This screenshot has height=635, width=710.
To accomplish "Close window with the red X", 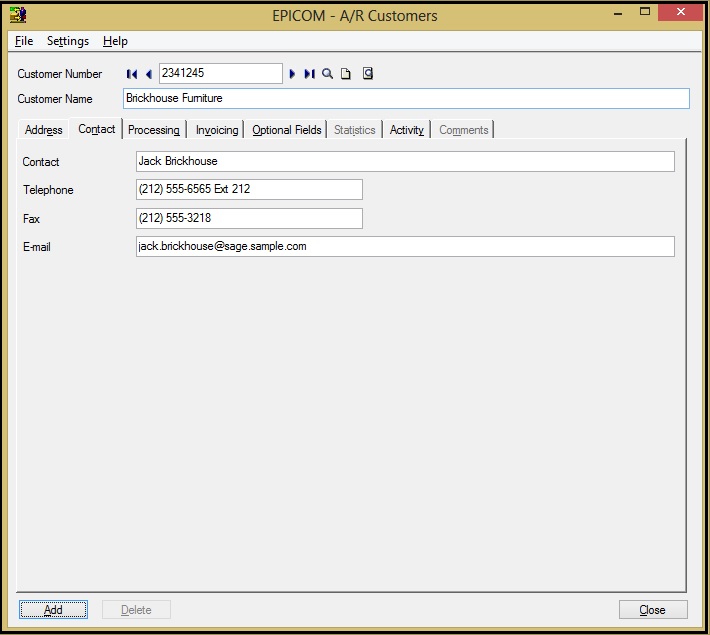I will 681,12.
